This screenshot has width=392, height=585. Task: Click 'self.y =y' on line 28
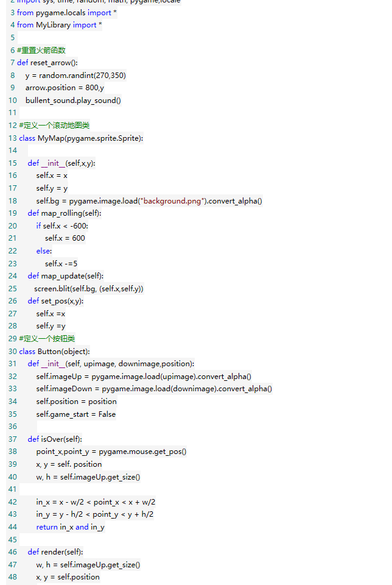point(51,326)
